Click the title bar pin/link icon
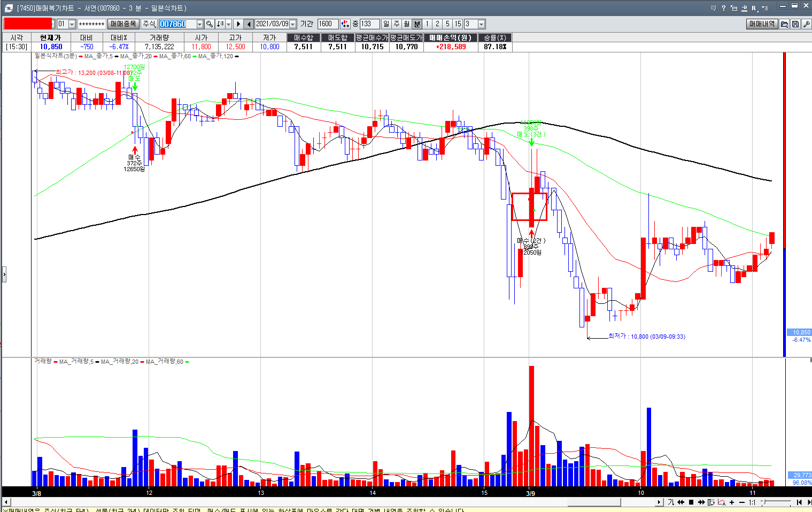The height and width of the screenshot is (512, 812). point(744,8)
